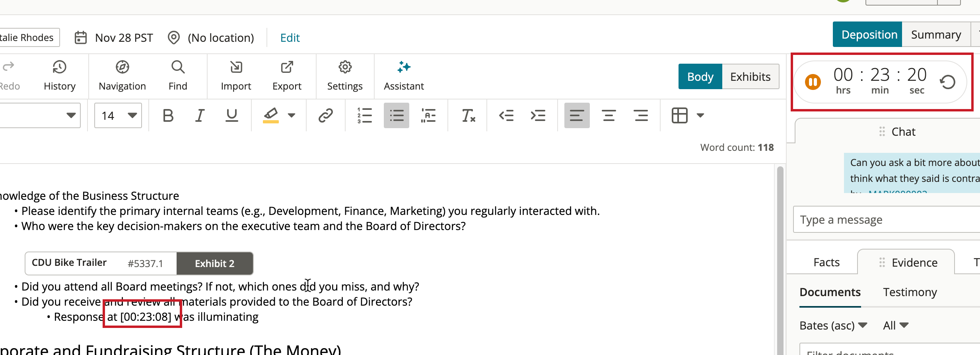Expand the table options dropdown arrow
The height and width of the screenshot is (355, 980).
click(700, 116)
